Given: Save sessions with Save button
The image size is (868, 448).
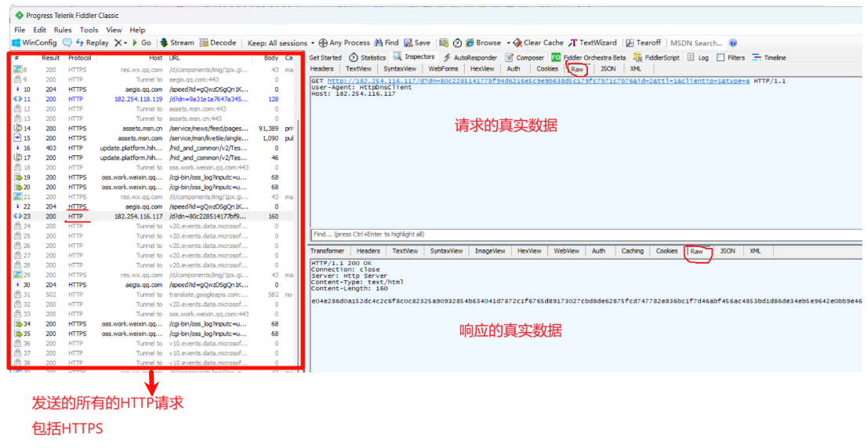Looking at the screenshot, I should coord(417,42).
